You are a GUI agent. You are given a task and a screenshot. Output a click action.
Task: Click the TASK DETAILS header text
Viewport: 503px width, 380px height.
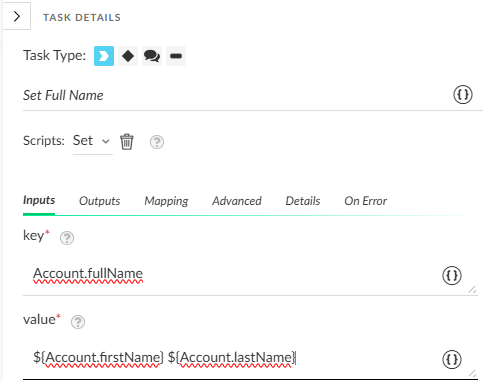tap(82, 18)
